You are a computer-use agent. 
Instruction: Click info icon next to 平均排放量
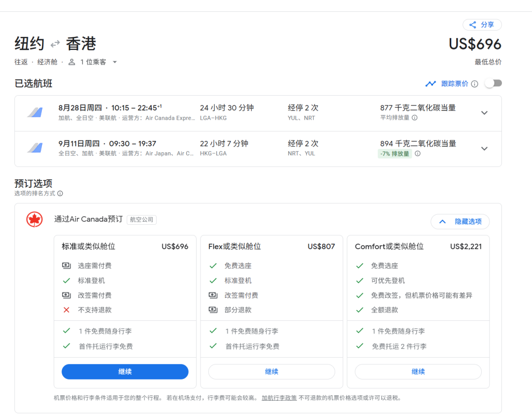(414, 118)
